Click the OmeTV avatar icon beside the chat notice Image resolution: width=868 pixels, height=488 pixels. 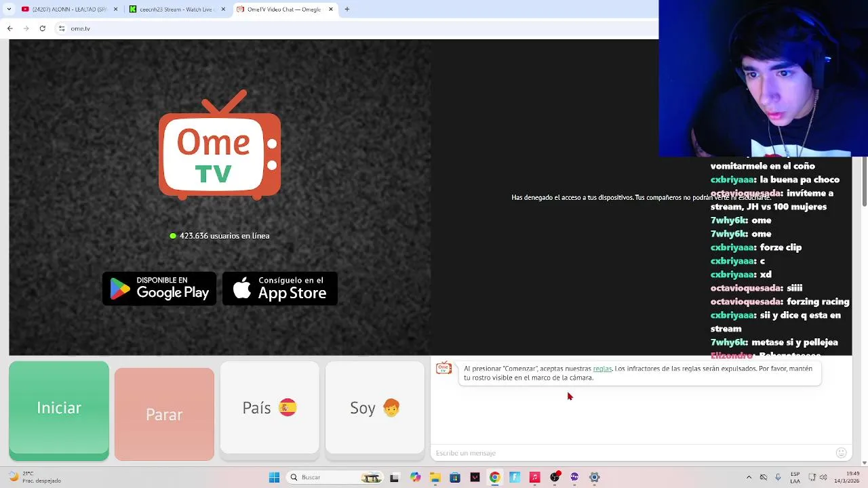[x=443, y=368]
